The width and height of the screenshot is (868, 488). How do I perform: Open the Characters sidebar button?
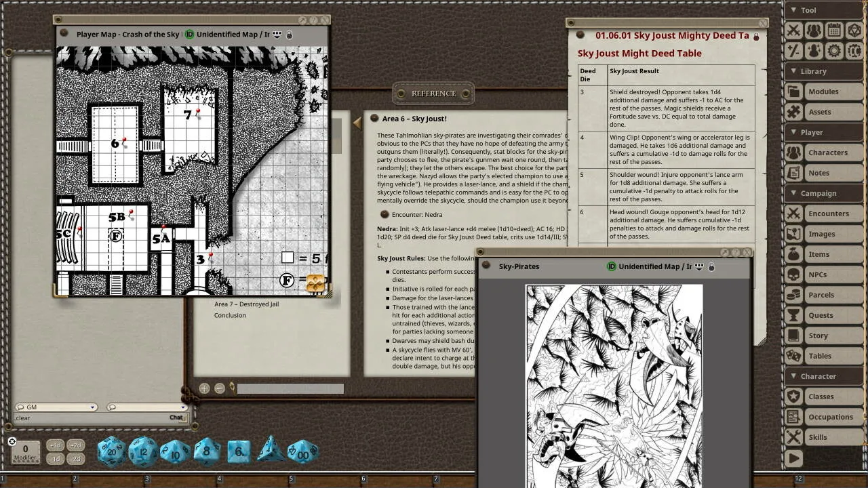coord(824,152)
